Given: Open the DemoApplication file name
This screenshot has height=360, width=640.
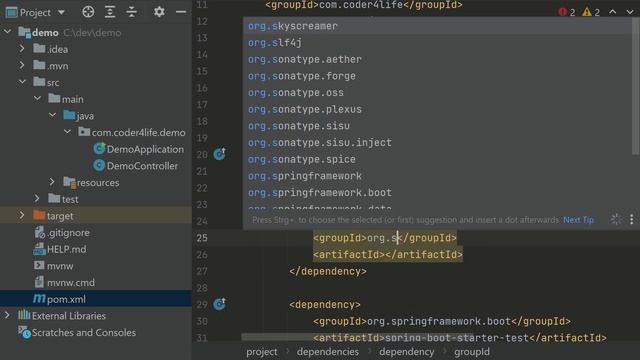Looking at the screenshot, I should (x=145, y=149).
